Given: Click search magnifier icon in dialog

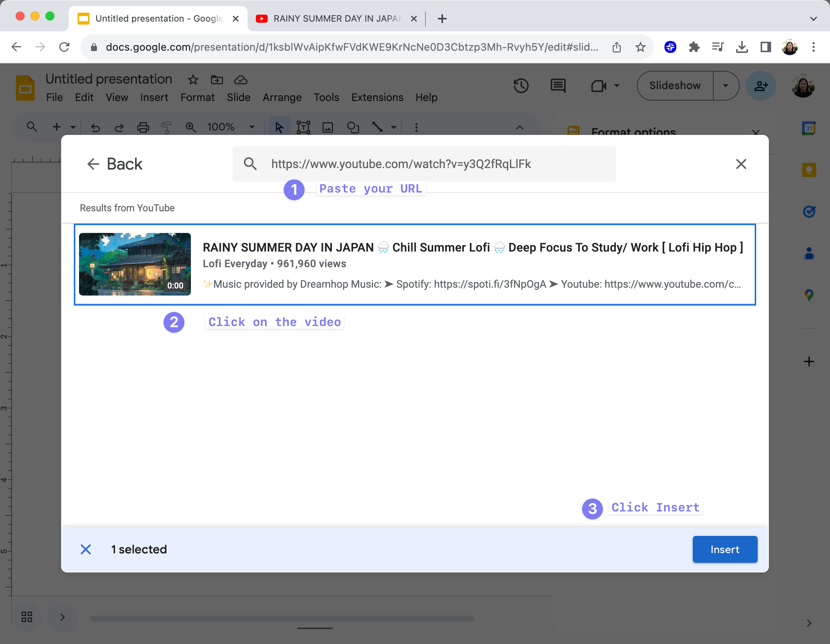Looking at the screenshot, I should 250,164.
